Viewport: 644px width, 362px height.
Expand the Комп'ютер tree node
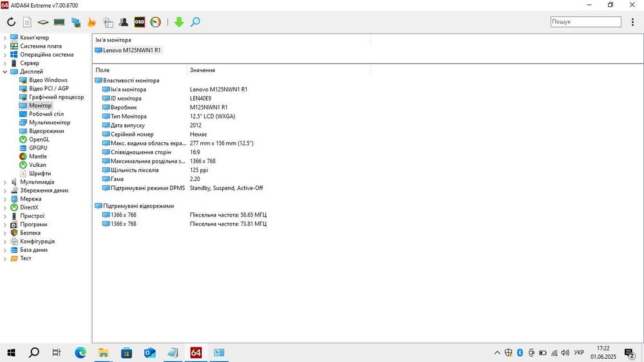pyautogui.click(x=5, y=38)
